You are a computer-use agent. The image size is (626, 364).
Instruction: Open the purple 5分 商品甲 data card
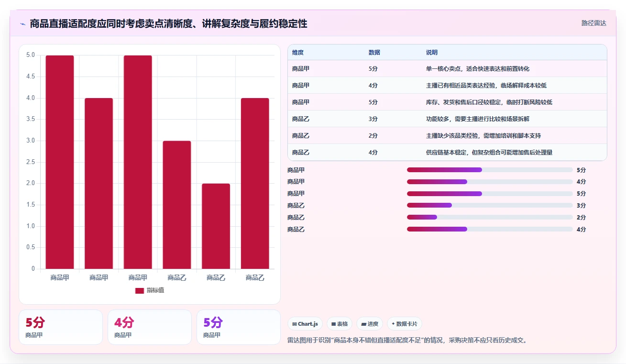[238, 327]
